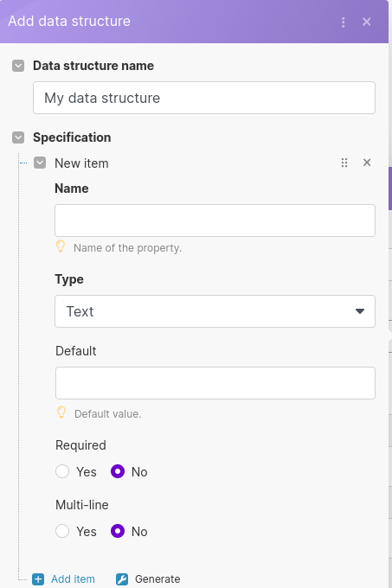
Task: Select No for Multi-line
Action: [x=118, y=531]
